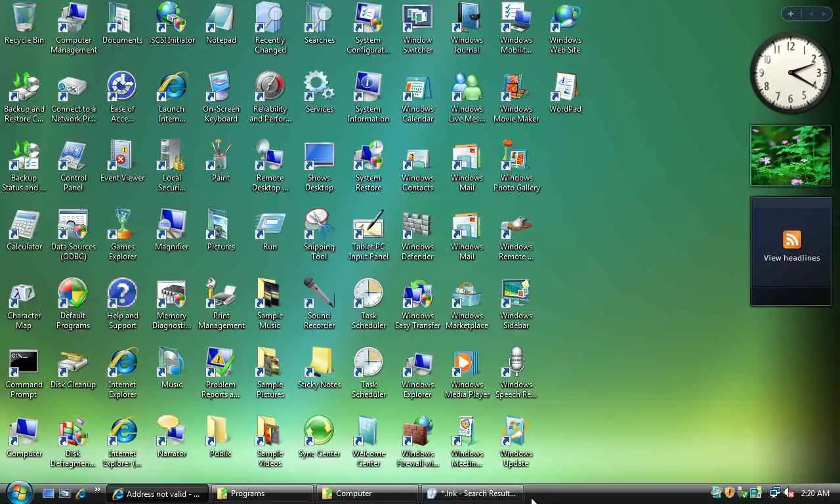Switch to the Computer taskbar button

click(367, 493)
